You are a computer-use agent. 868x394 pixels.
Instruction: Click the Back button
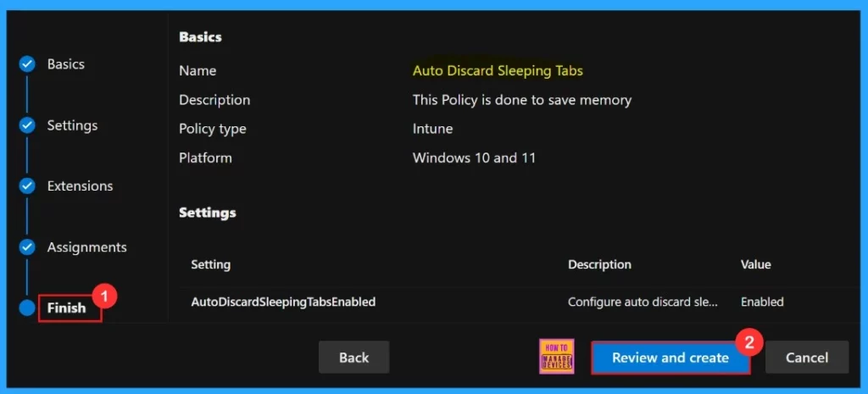pyautogui.click(x=353, y=358)
